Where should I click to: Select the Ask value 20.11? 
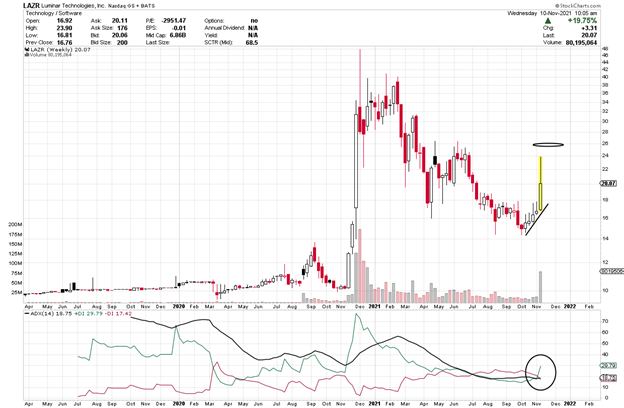coord(120,20)
